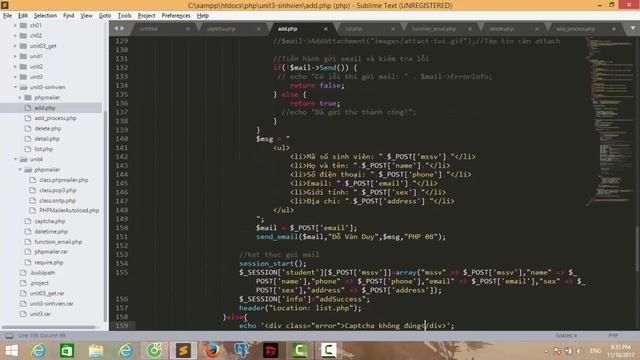Image resolution: width=640 pixels, height=360 pixels.
Task: Switch to the delete.php tab
Action: [501, 29]
